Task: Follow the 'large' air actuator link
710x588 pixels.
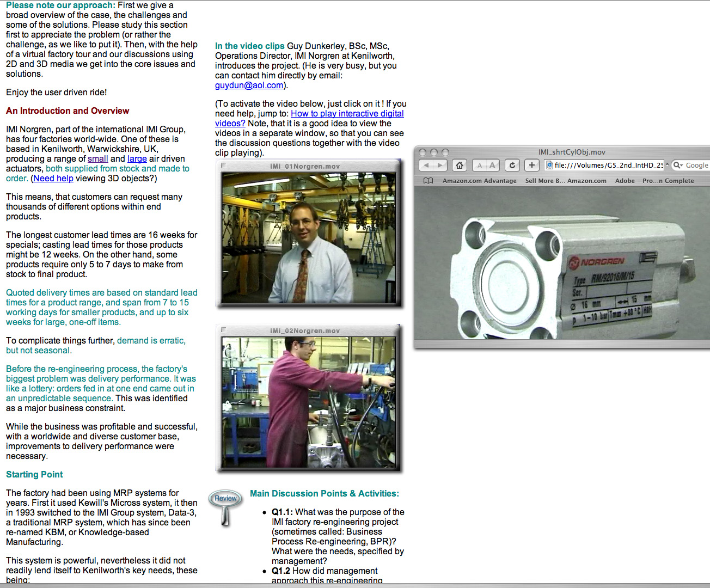Action: 137,158
